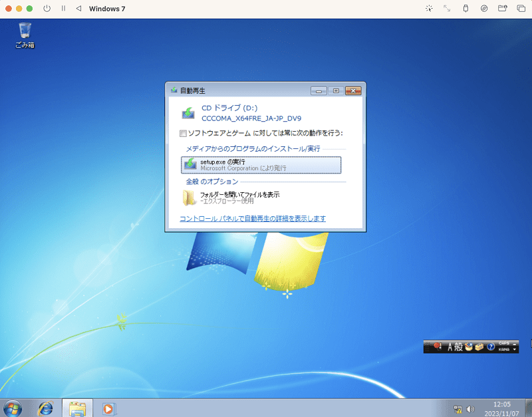Image resolution: width=532 pixels, height=417 pixels.
Task: Minimize the IME language bar
Action: [x=515, y=343]
